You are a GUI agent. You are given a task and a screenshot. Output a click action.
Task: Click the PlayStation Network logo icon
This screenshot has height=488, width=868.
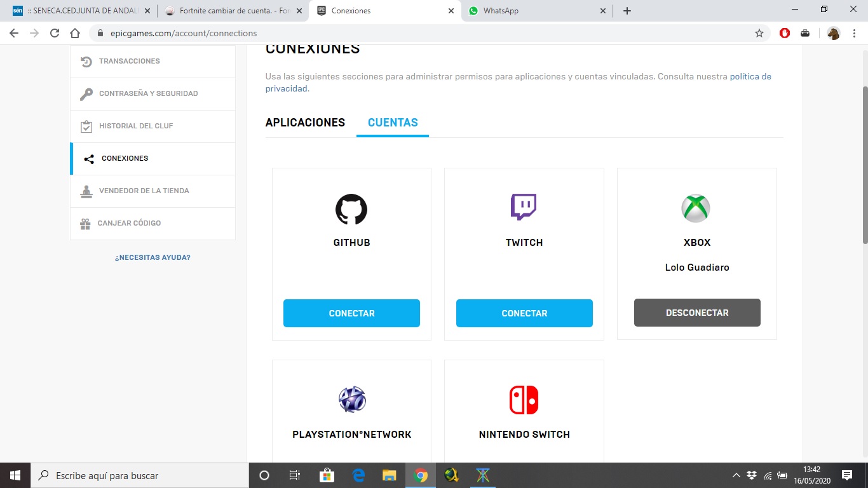click(x=351, y=400)
